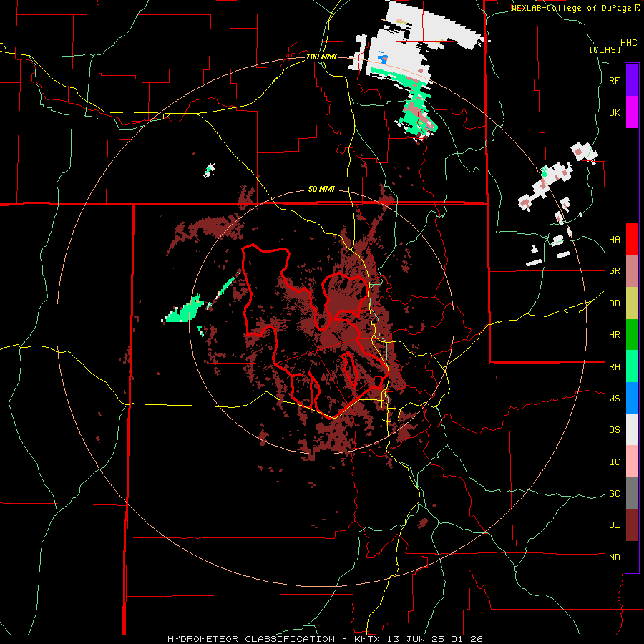Viewport: 644px width, 644px height.
Task: Select the dusty pink GR legend swatch
Action: (632, 271)
